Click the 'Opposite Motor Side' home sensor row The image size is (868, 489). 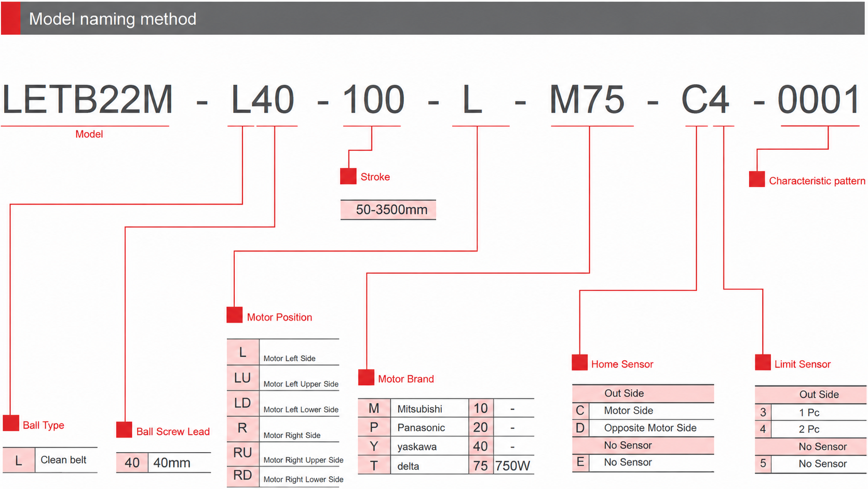[651, 428]
